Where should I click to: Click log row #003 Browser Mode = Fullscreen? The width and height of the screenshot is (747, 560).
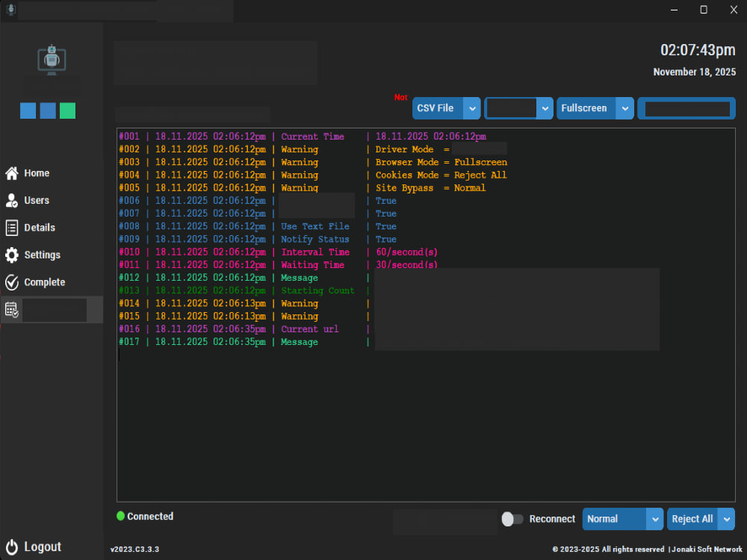[x=313, y=162]
